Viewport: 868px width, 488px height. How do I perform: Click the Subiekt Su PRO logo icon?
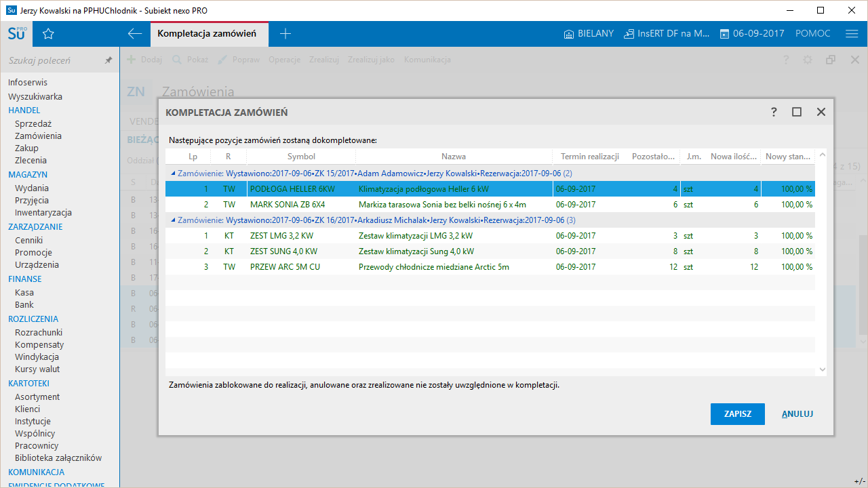click(18, 33)
